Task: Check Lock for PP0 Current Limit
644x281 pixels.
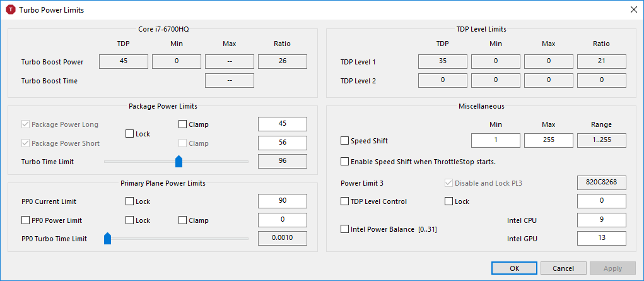Action: click(129, 201)
